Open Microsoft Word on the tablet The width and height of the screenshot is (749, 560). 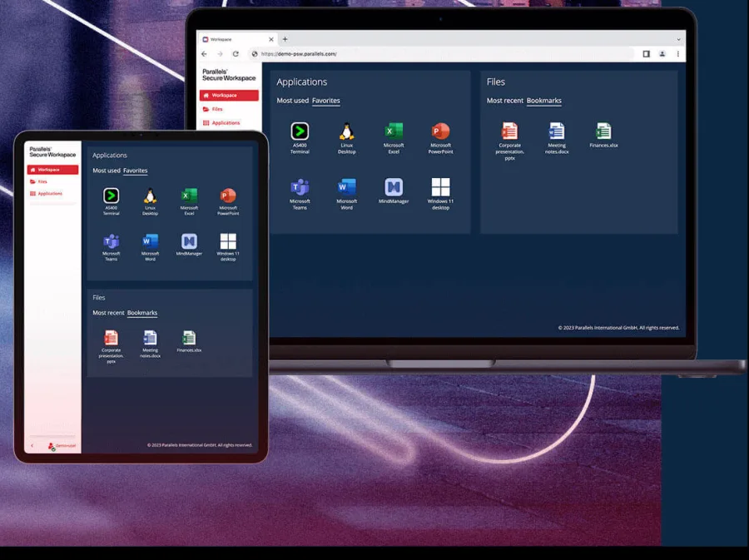[150, 247]
